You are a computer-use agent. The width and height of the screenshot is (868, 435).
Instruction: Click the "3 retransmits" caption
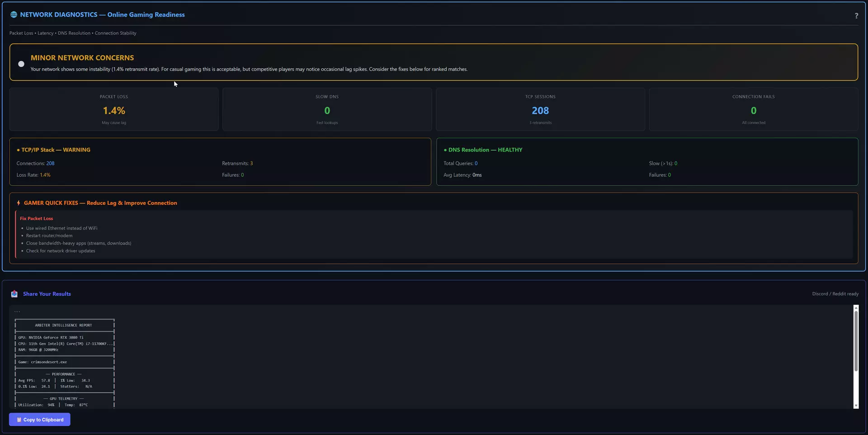coord(540,123)
